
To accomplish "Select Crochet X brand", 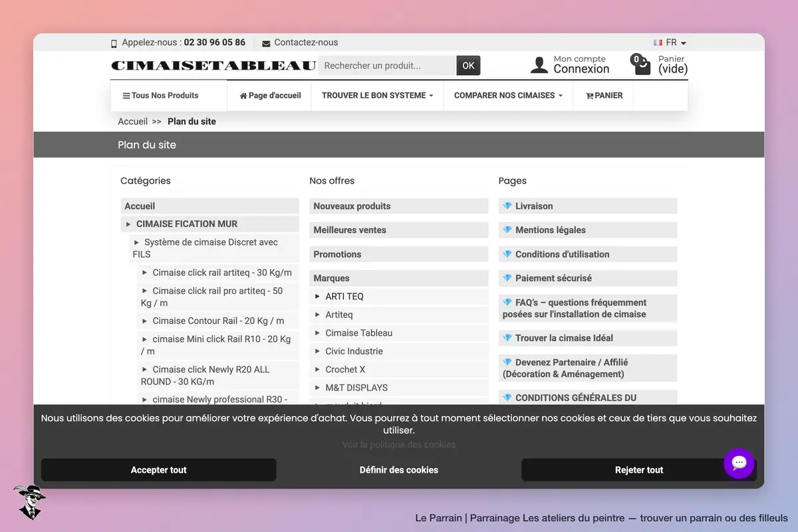I will 345,369.
